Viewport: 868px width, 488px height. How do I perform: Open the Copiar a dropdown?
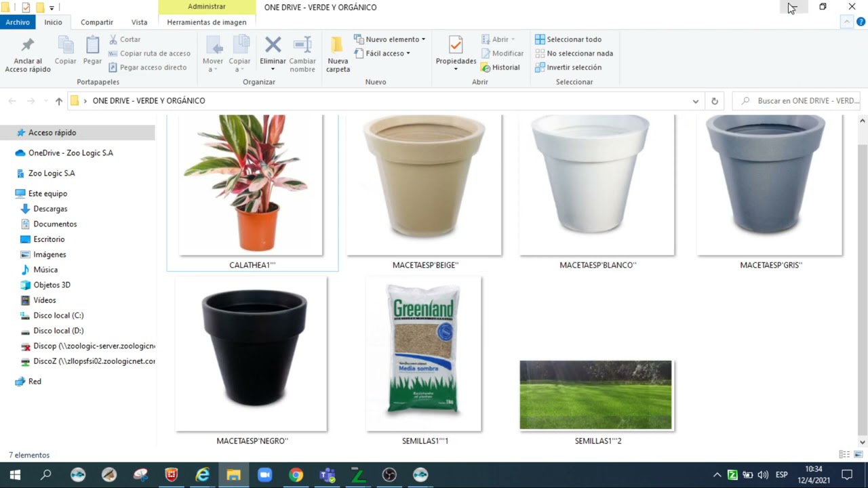239,55
